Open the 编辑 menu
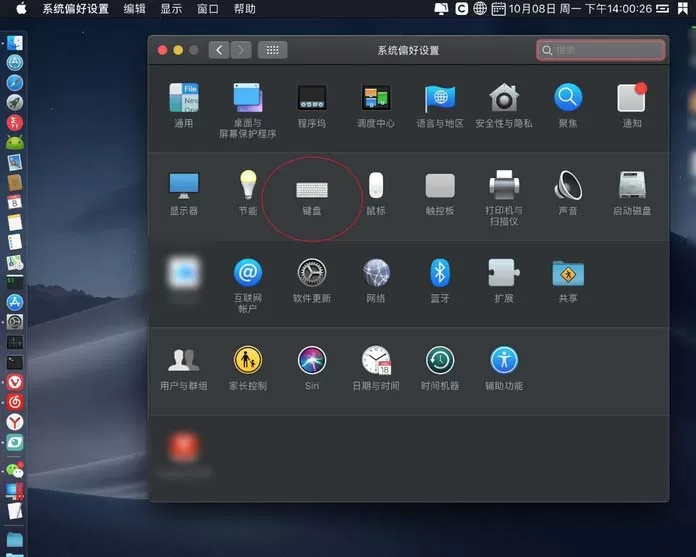This screenshot has height=557, width=696. pos(134,9)
